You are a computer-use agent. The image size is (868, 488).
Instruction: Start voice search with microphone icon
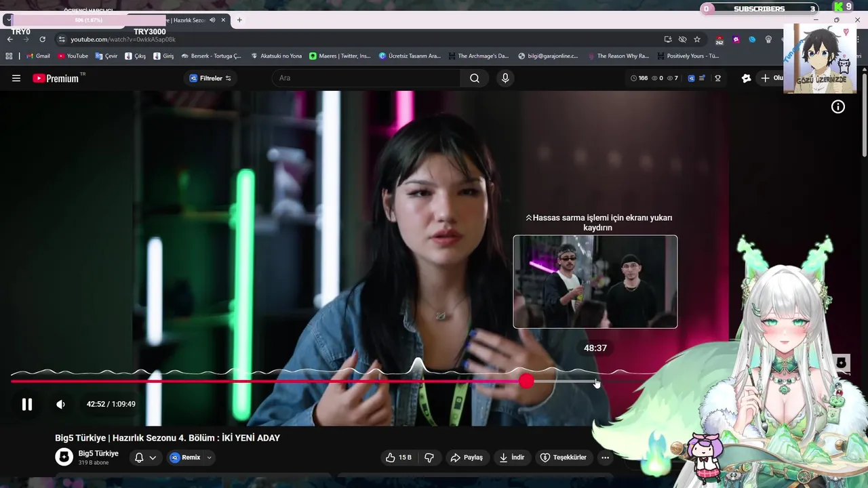505,78
